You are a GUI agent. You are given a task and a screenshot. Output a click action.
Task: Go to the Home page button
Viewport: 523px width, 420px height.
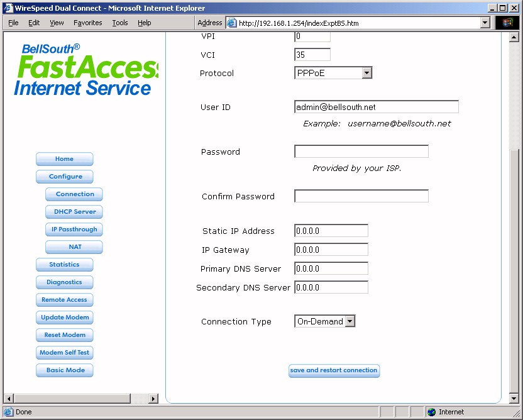64,159
